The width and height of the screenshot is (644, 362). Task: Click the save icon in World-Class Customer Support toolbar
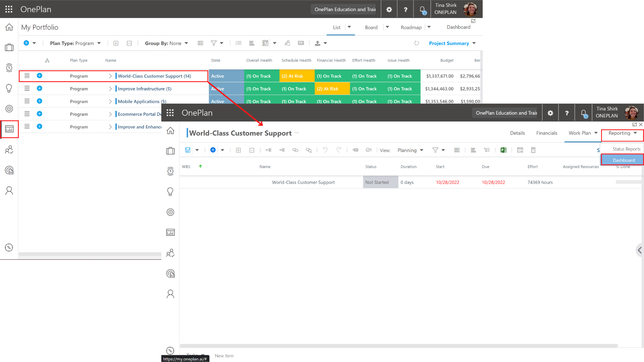pos(188,150)
